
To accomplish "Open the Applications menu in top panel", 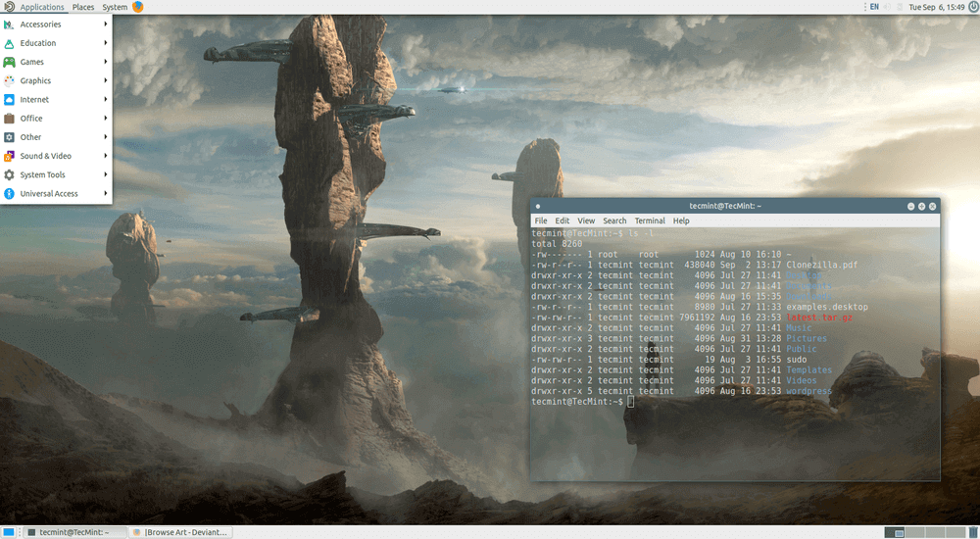I will click(x=42, y=7).
